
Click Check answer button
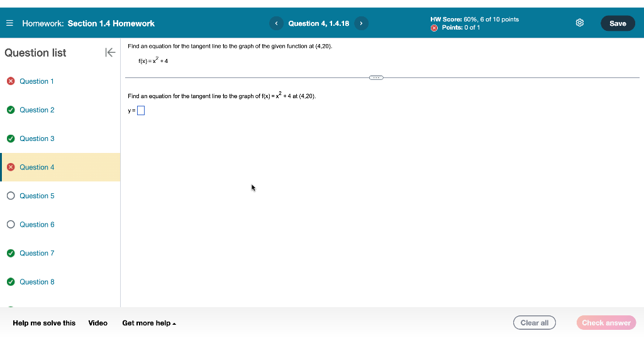[x=606, y=323]
